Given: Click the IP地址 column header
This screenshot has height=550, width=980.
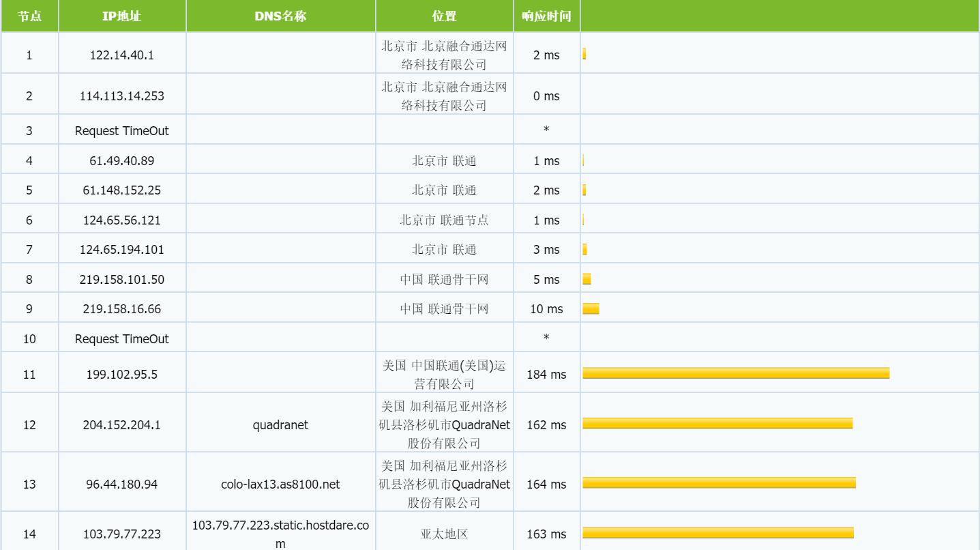Looking at the screenshot, I should tap(122, 16).
